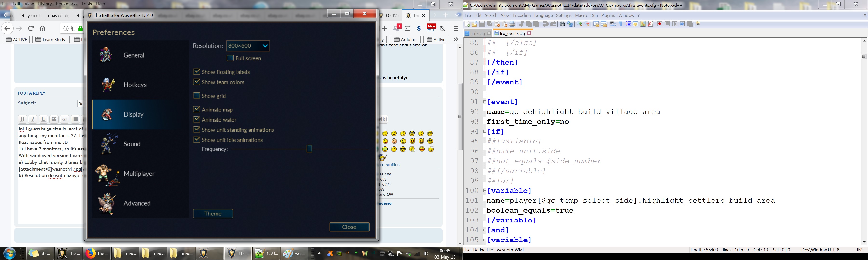This screenshot has height=260, width=868.
Task: Open Firefox hamburger menu
Action: tap(456, 29)
